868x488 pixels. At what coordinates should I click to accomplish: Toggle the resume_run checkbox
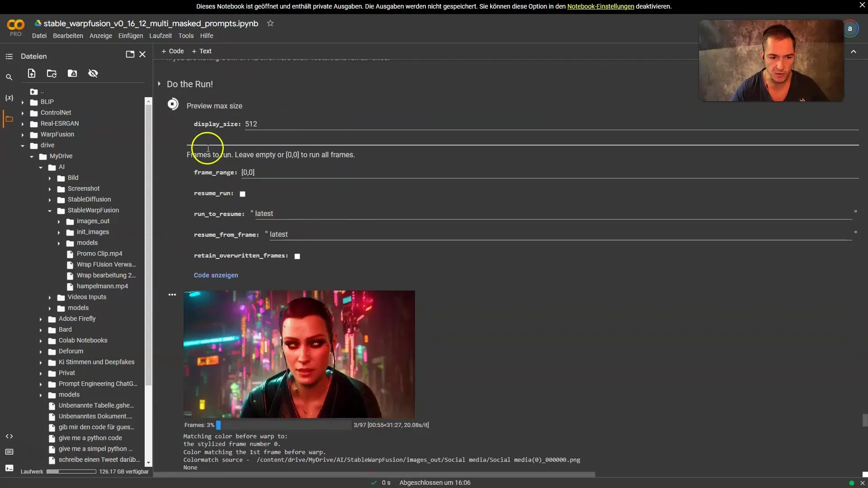tap(243, 194)
